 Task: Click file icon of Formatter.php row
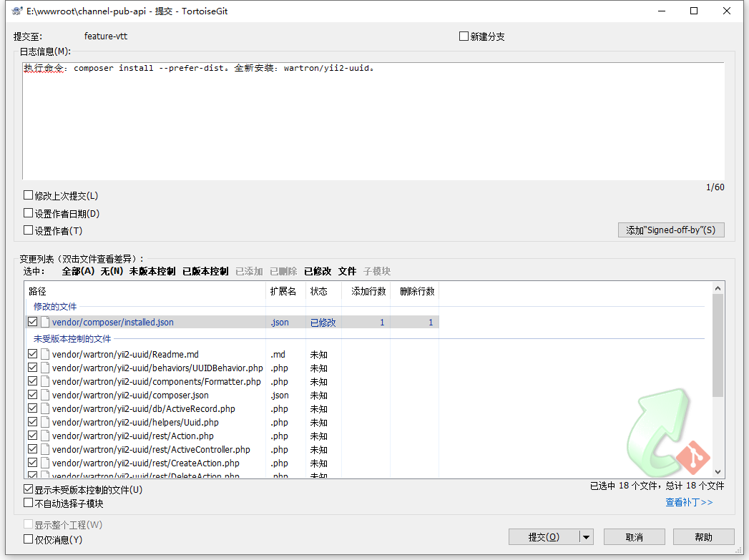tap(45, 381)
